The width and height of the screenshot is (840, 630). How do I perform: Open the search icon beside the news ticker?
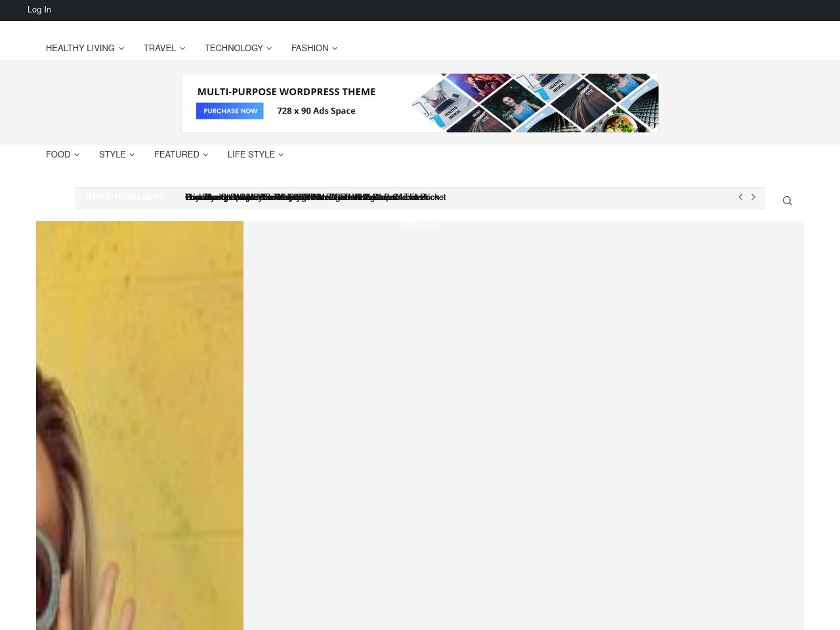787,201
